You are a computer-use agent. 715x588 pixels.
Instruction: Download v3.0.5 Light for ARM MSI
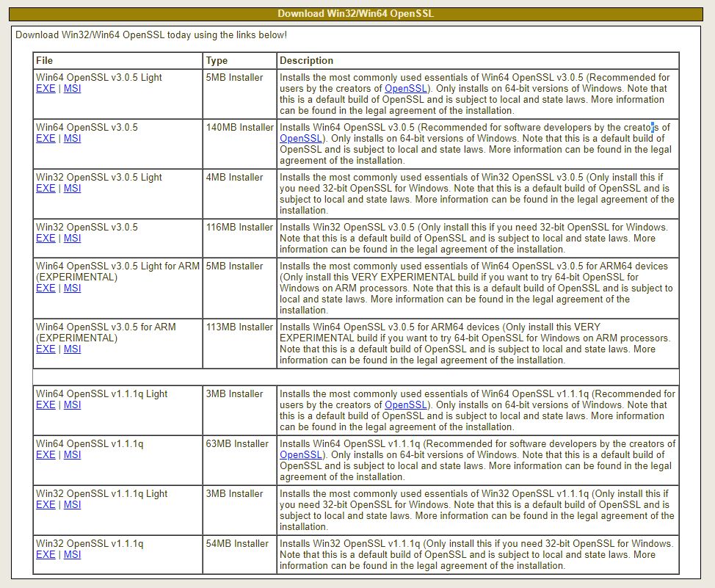72,288
